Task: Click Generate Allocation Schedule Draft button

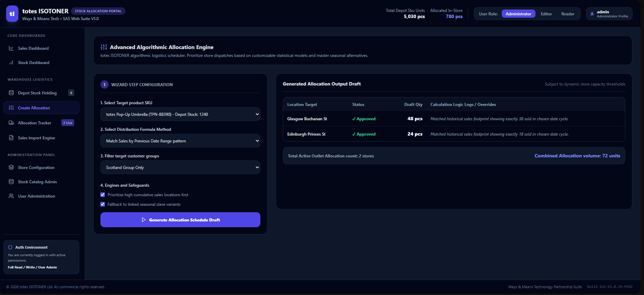Action: 180,220
